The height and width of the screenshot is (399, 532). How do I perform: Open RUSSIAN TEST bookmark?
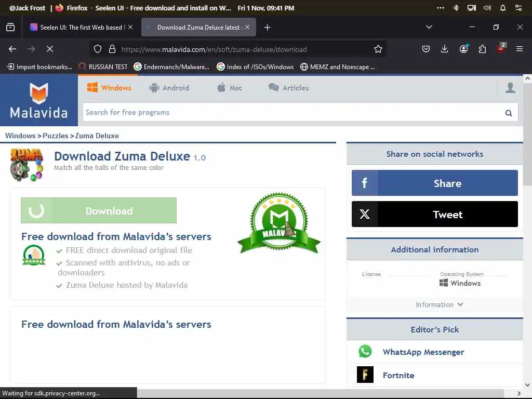point(103,67)
